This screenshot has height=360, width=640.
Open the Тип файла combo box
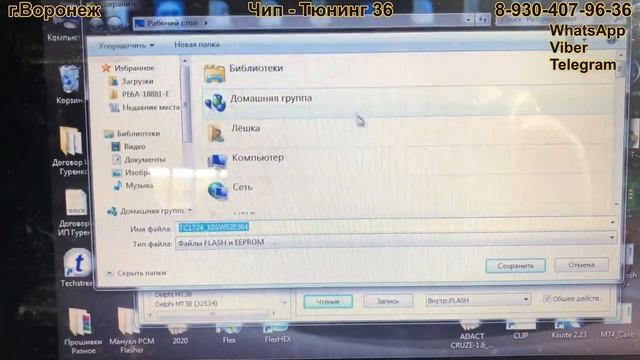[396, 242]
